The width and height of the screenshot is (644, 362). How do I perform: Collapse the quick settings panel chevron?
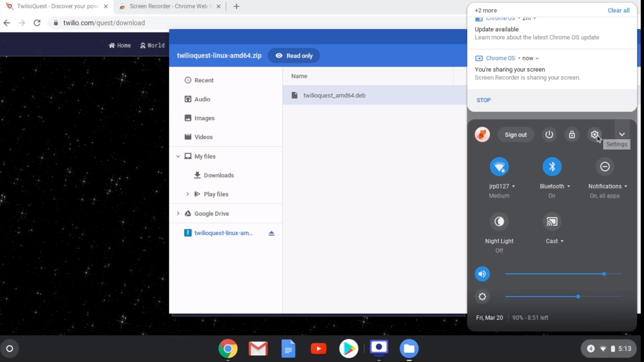[x=622, y=135]
